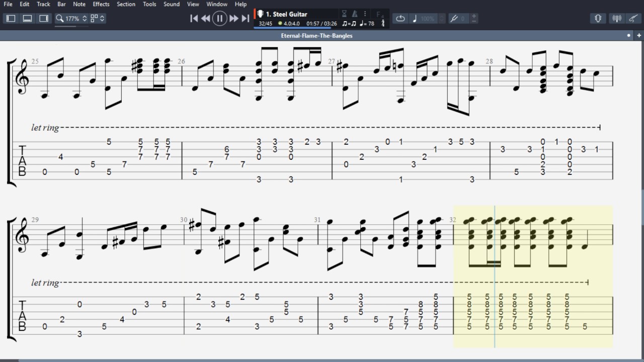
Task: Toggle the bottom global view panel
Action: click(x=28, y=19)
